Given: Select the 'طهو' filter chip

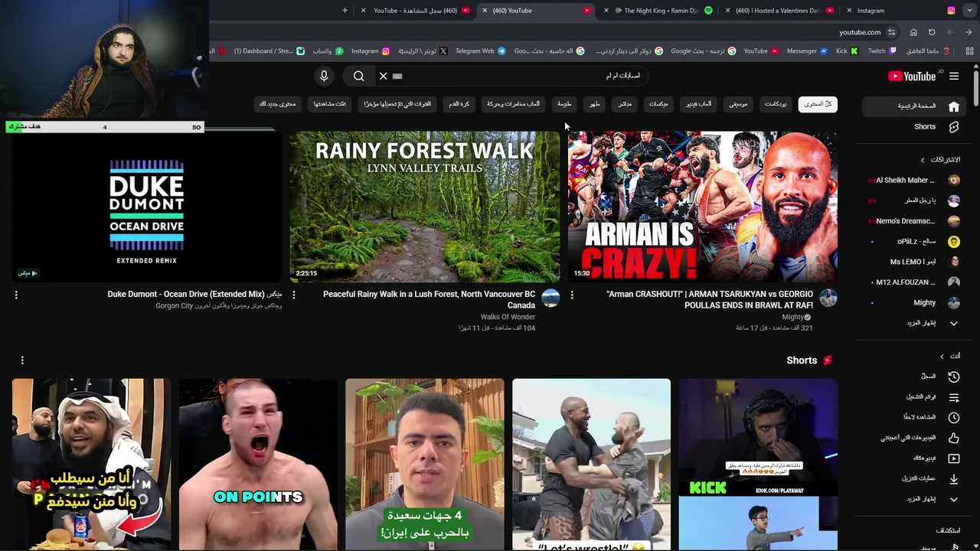Looking at the screenshot, I should pos(594,104).
